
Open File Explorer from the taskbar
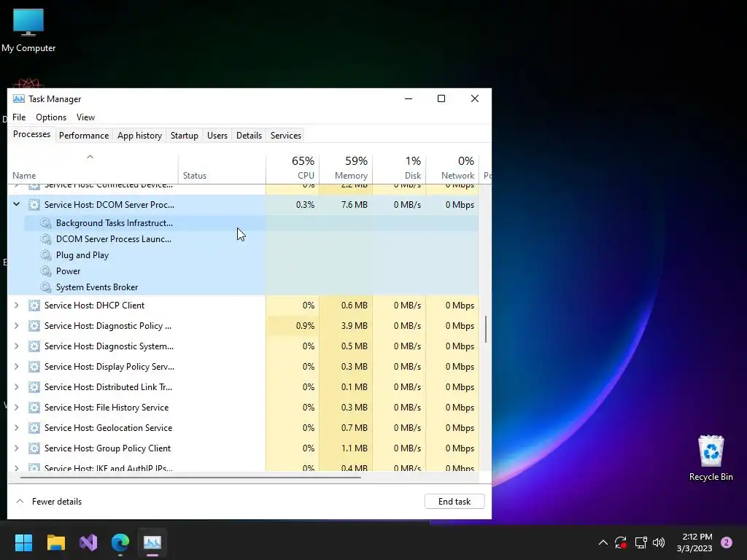tap(55, 542)
